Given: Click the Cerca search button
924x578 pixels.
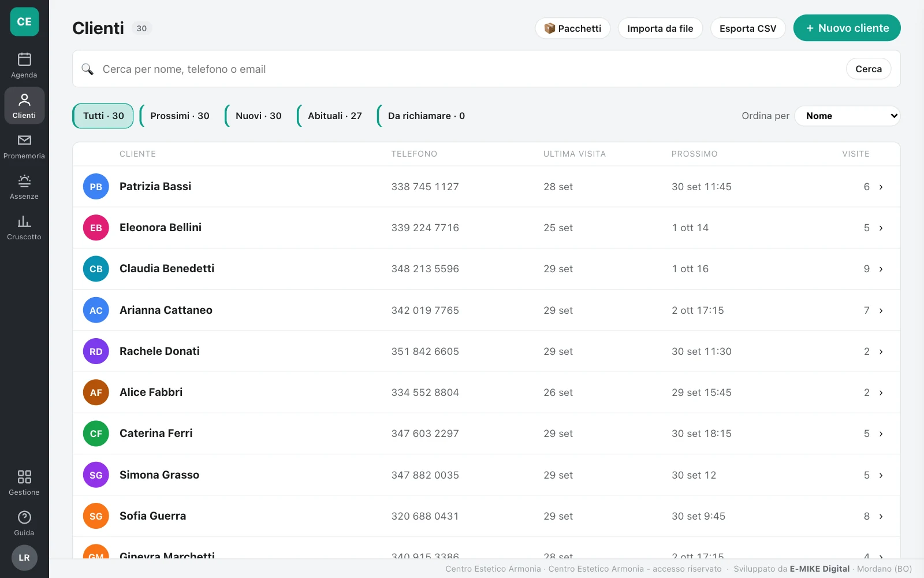Looking at the screenshot, I should (869, 69).
